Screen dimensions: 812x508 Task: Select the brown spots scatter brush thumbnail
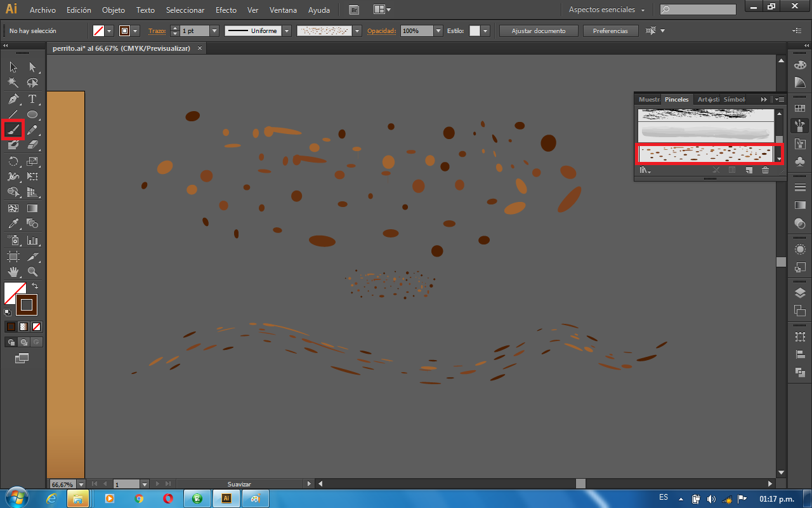[x=706, y=153]
